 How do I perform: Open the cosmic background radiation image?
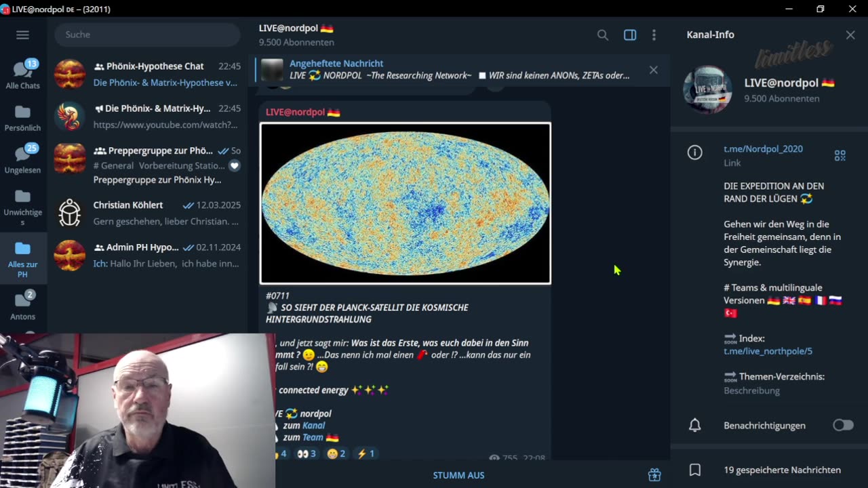click(x=406, y=203)
